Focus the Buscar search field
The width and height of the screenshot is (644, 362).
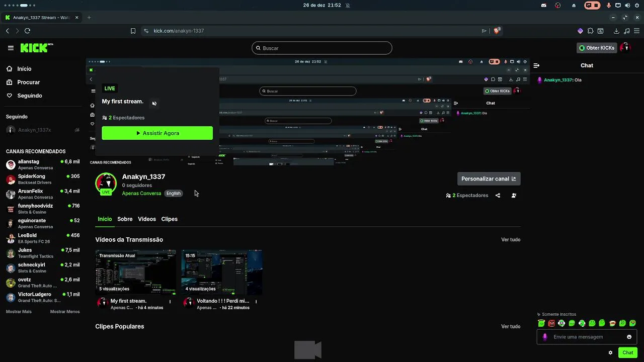click(322, 48)
